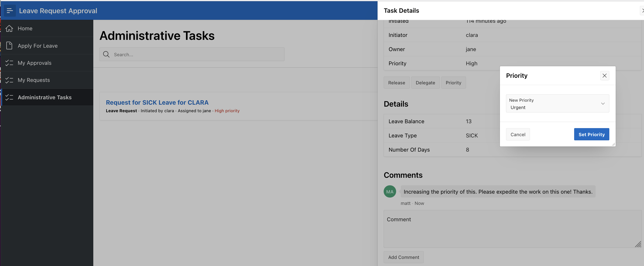Click the MA user avatar
Viewport: 644px width, 266px height.
(390, 192)
